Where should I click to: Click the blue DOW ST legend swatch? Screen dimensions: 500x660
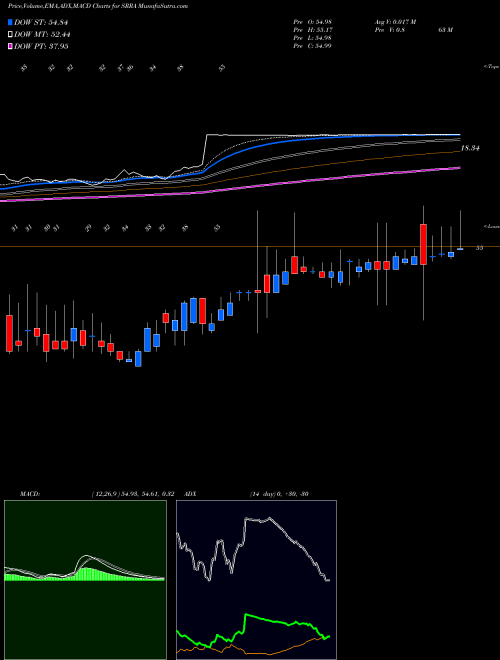click(x=10, y=23)
